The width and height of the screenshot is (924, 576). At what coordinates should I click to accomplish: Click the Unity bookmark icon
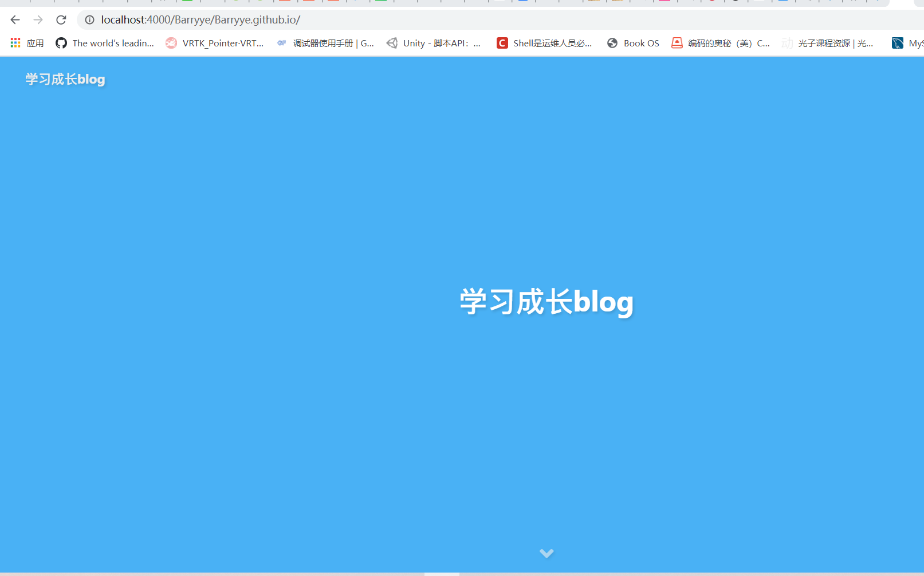(x=392, y=42)
